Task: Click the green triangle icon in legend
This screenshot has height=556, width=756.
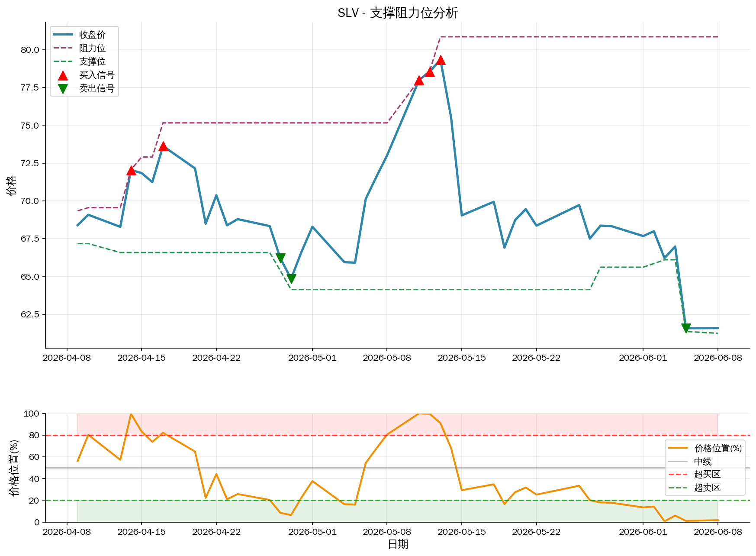Action: coord(63,89)
